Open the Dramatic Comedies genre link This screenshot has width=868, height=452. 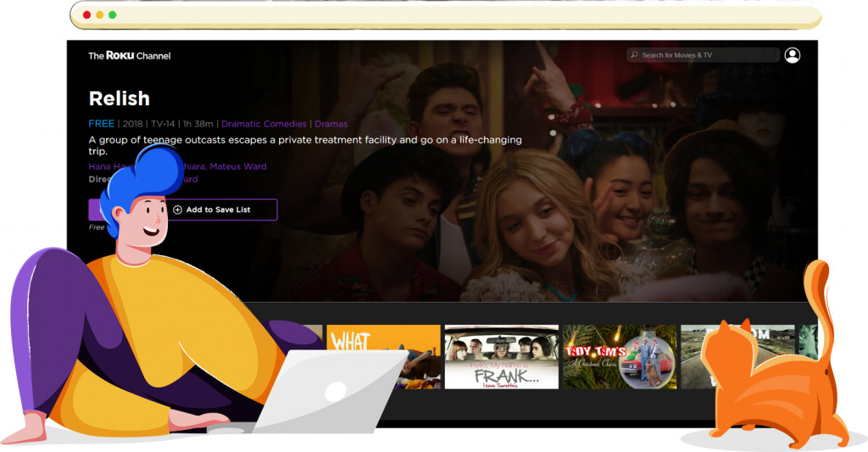(x=264, y=124)
